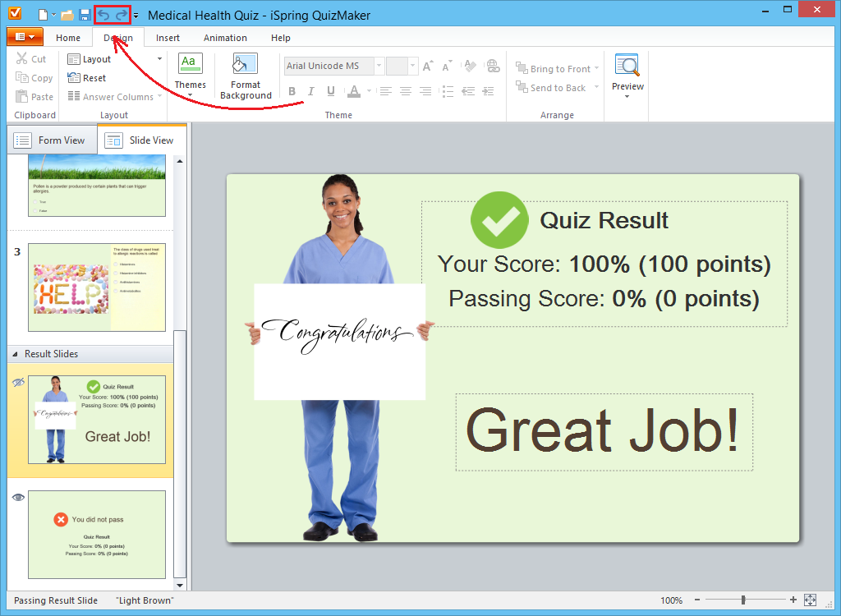Expand the font name dropdown
The image size is (841, 616).
379,66
